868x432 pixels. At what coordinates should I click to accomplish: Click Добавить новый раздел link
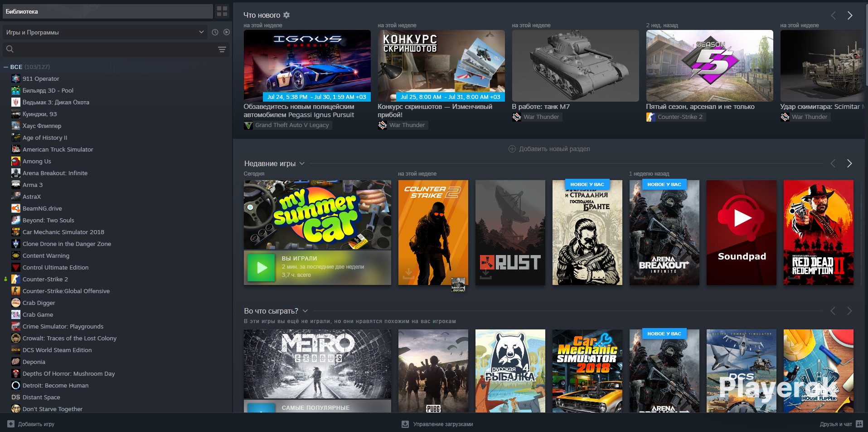pyautogui.click(x=549, y=149)
